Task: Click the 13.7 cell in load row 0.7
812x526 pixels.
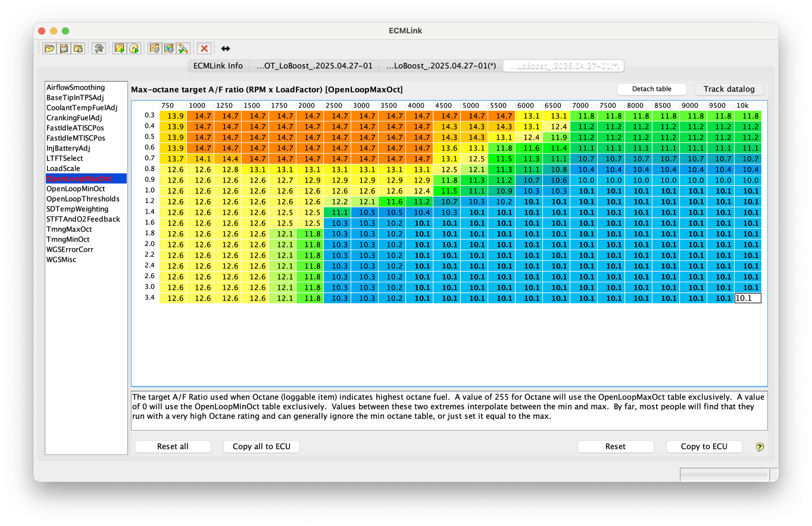Action: 173,159
